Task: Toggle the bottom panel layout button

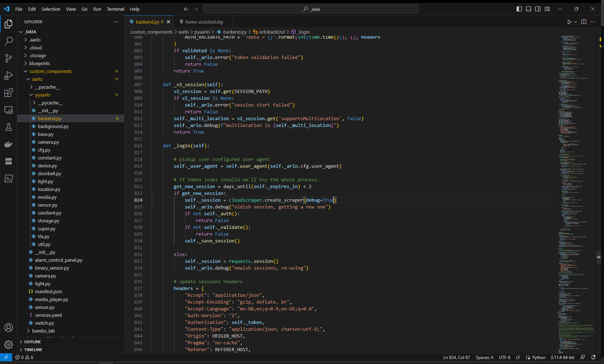Action: pyautogui.click(x=528, y=9)
